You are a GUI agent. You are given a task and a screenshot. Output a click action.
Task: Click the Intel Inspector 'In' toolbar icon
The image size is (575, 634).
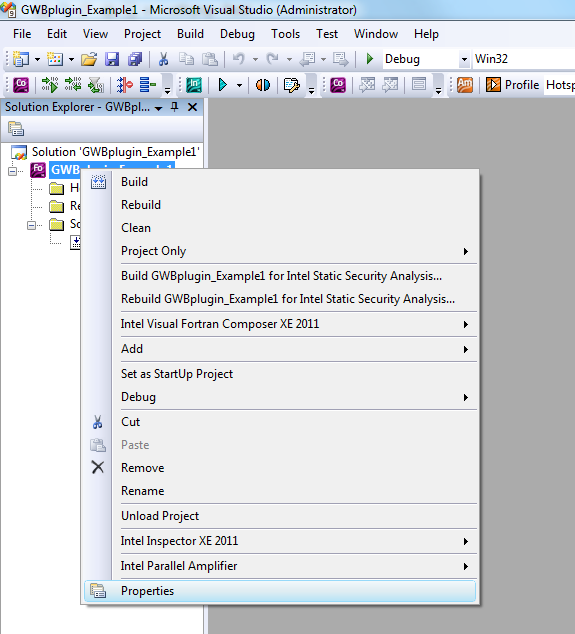pos(194,85)
